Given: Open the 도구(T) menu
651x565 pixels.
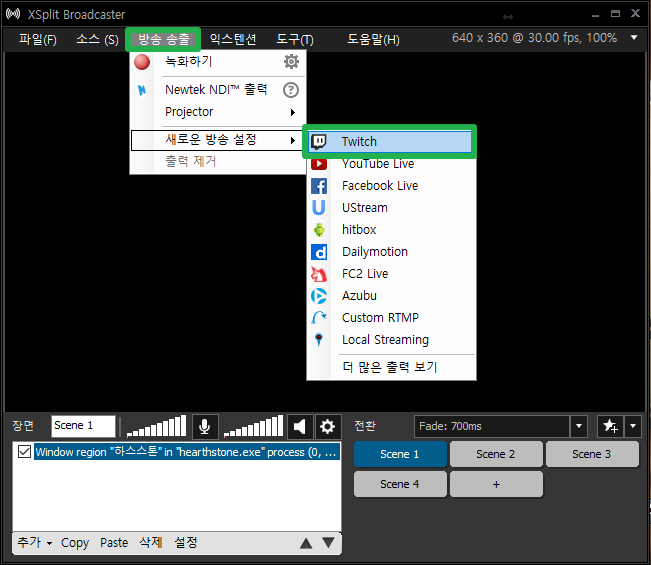Looking at the screenshot, I should 295,39.
